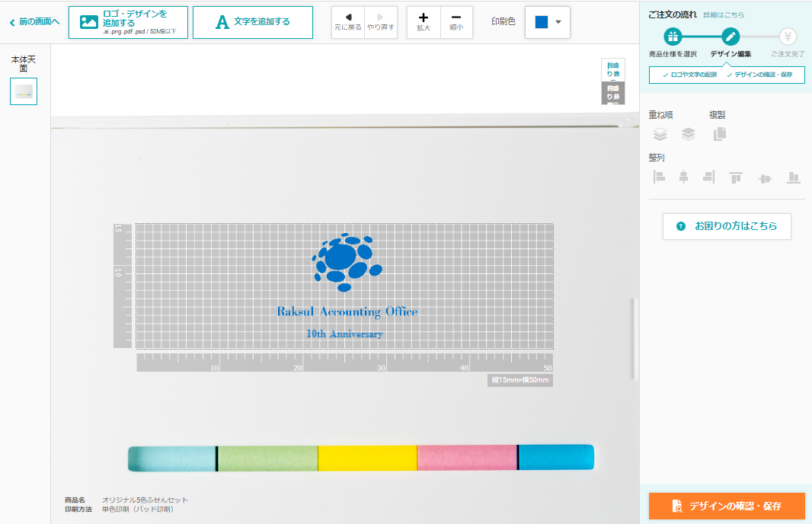Click product name オリジナル5色ふせんセット
This screenshot has height=524, width=812.
pos(145,500)
